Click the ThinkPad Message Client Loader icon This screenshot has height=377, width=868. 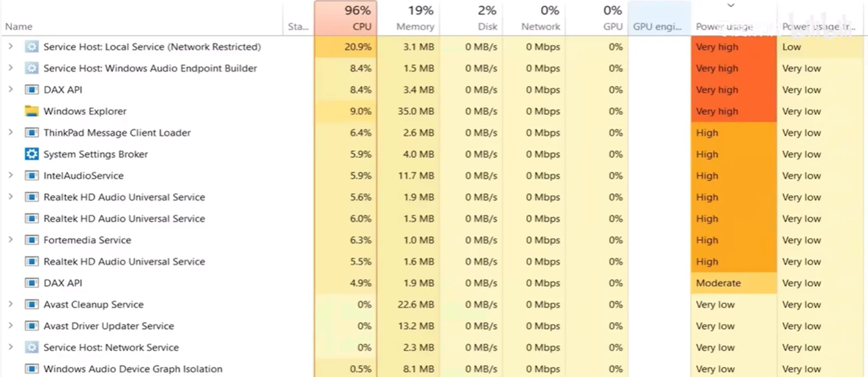click(x=31, y=132)
